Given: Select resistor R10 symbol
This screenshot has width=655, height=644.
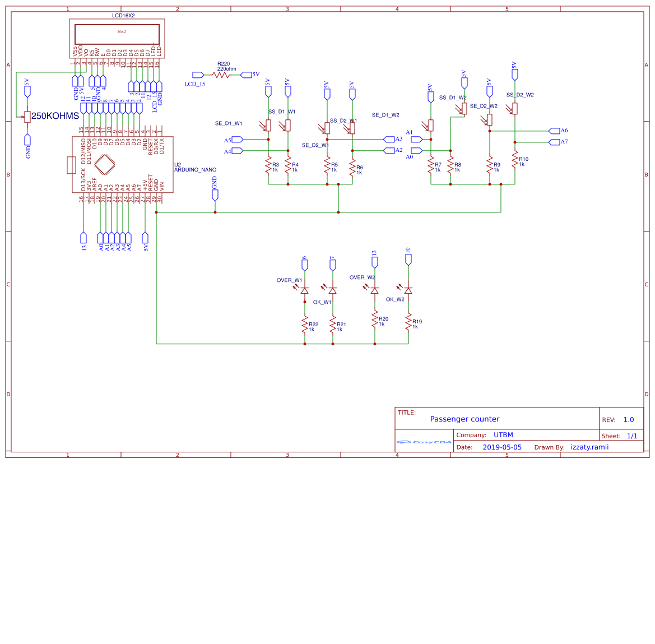Looking at the screenshot, I should (x=514, y=160).
